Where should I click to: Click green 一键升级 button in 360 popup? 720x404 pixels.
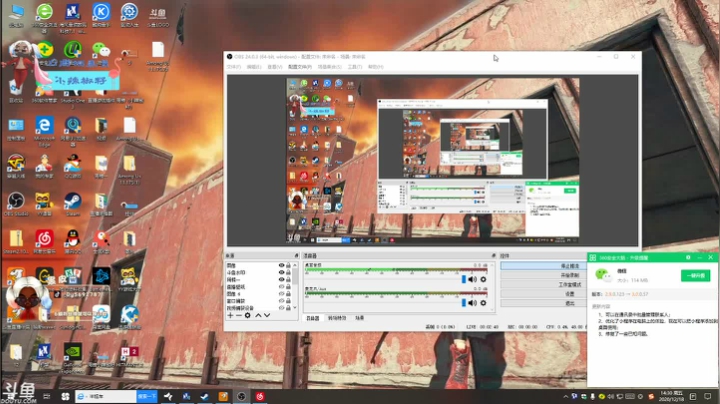(x=695, y=275)
